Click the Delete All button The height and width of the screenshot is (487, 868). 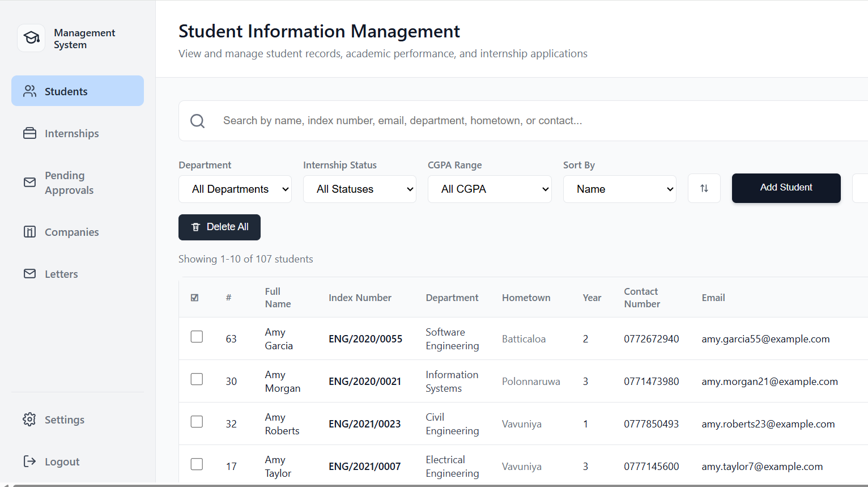click(x=219, y=227)
